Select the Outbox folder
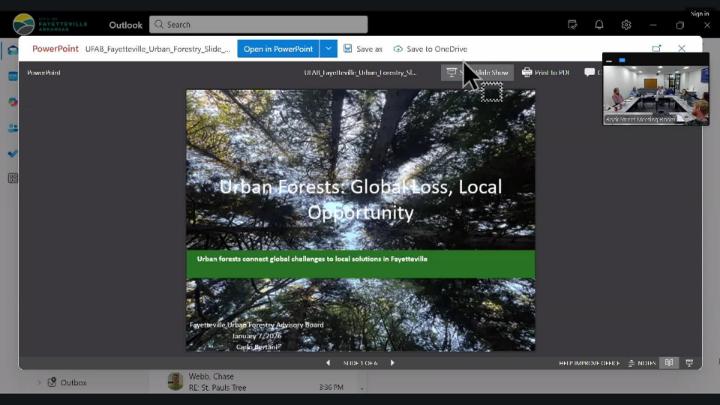This screenshot has height=405, width=720. tap(73, 382)
